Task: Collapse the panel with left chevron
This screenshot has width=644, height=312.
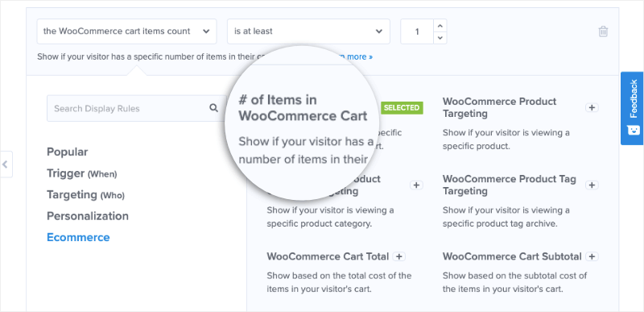Action: 6,164
